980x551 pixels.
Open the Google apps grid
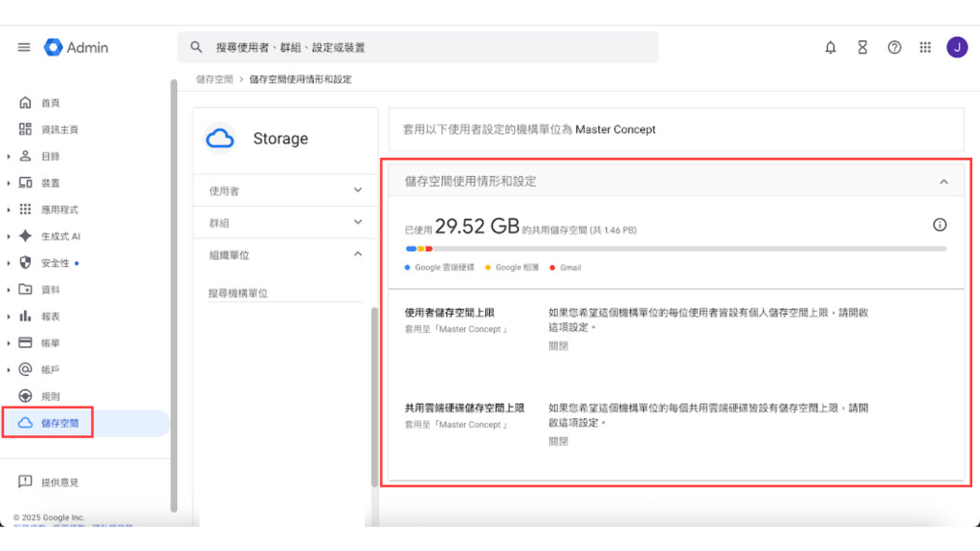925,48
